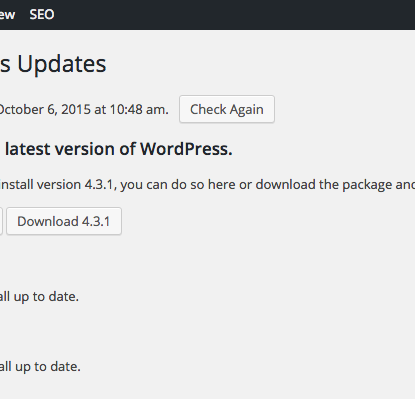The height and width of the screenshot is (399, 415).
Task: Click the Check Again button
Action: (x=227, y=109)
